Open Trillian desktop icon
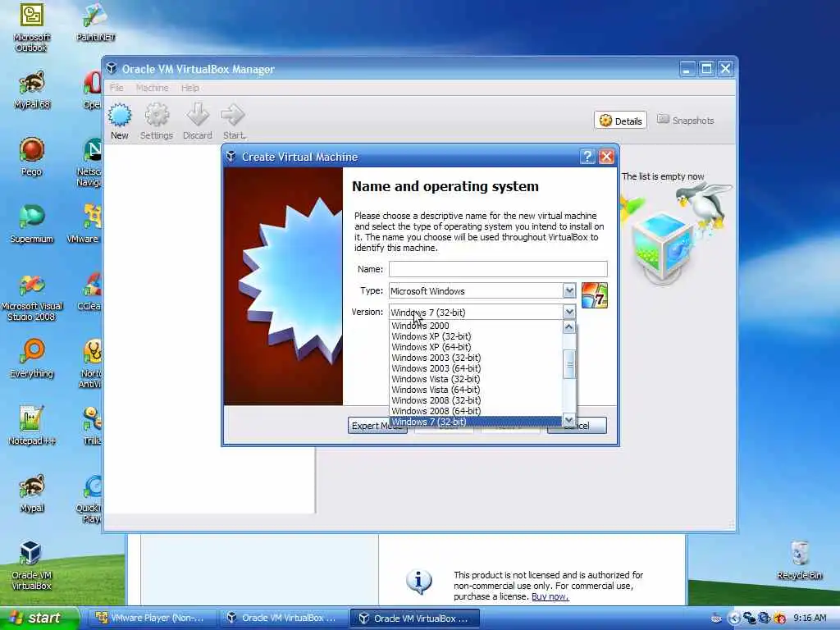This screenshot has width=840, height=630. pos(92,426)
